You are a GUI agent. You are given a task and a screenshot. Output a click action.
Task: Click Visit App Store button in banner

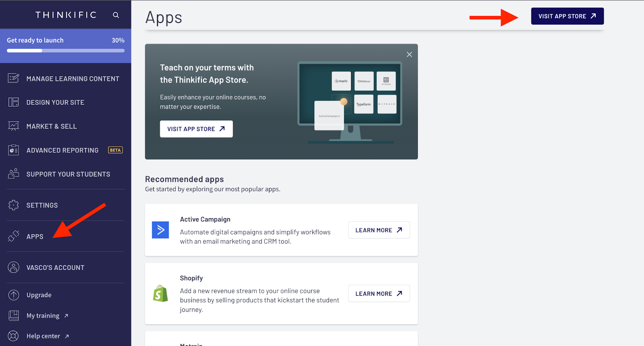196,129
